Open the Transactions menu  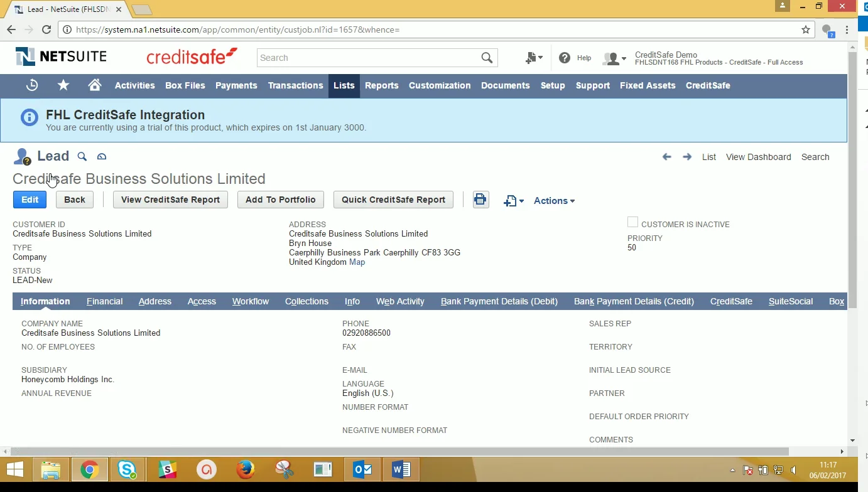pyautogui.click(x=296, y=85)
